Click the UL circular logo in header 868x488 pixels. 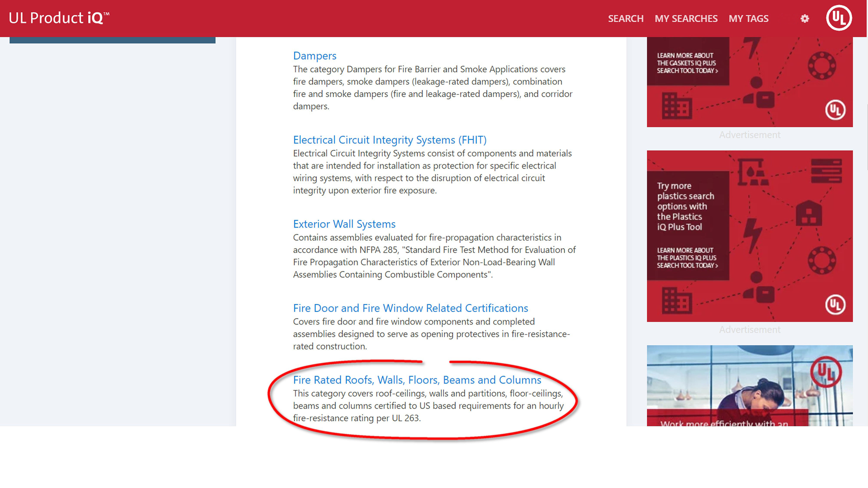pyautogui.click(x=839, y=18)
